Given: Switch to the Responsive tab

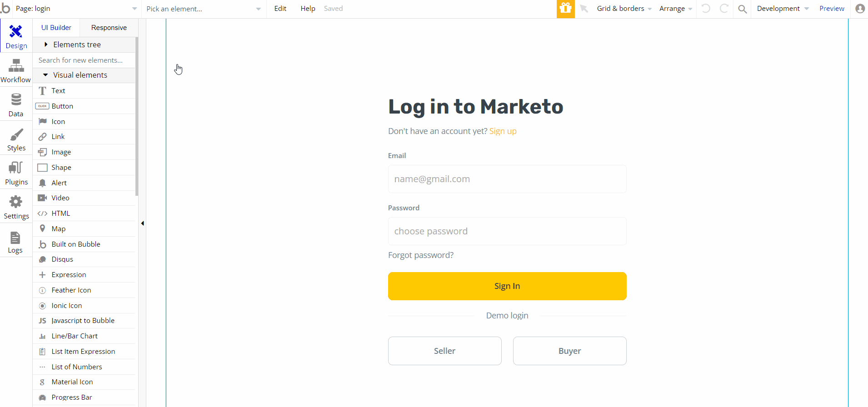Looking at the screenshot, I should (x=109, y=28).
